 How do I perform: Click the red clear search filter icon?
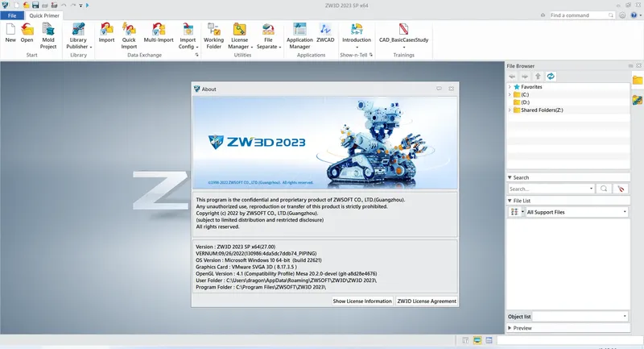coord(621,189)
